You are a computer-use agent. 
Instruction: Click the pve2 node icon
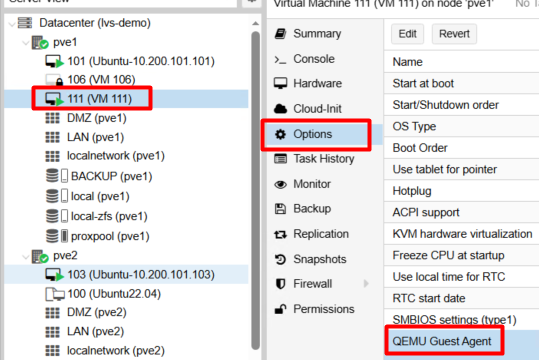coord(40,256)
